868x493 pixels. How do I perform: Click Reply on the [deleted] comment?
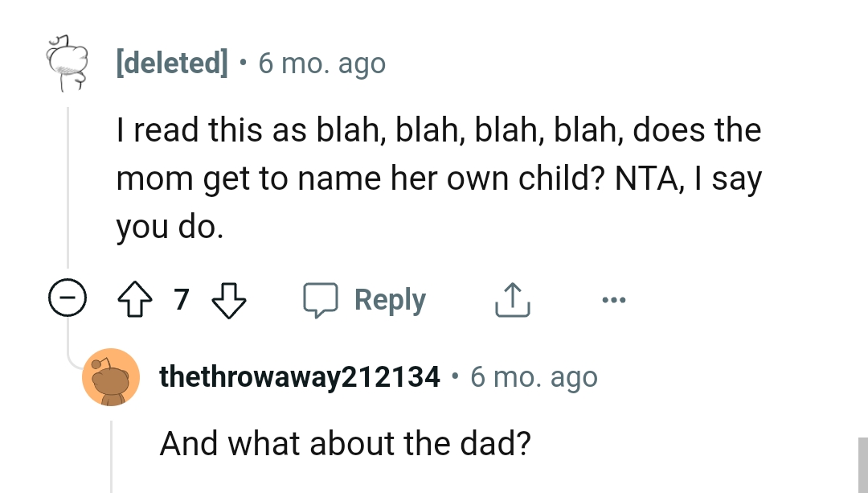point(390,298)
